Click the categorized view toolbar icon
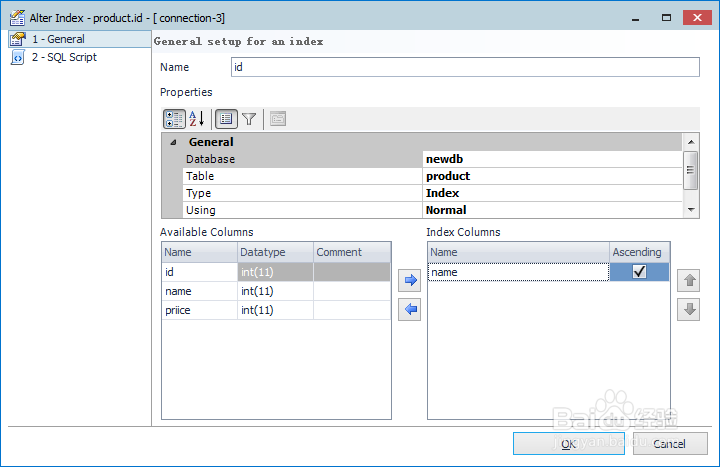Viewport: 720px width, 467px height. 174,118
